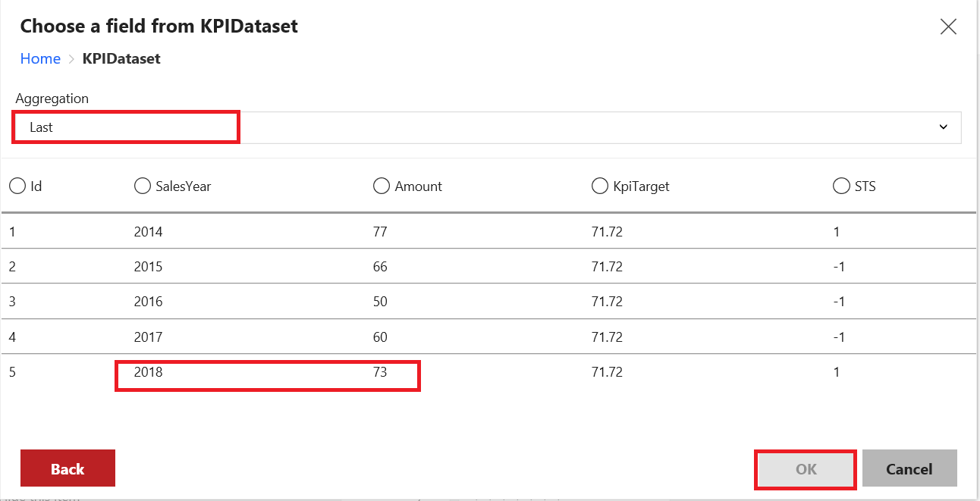This screenshot has width=980, height=501.
Task: Click the Amount value 60 cell
Action: click(380, 337)
